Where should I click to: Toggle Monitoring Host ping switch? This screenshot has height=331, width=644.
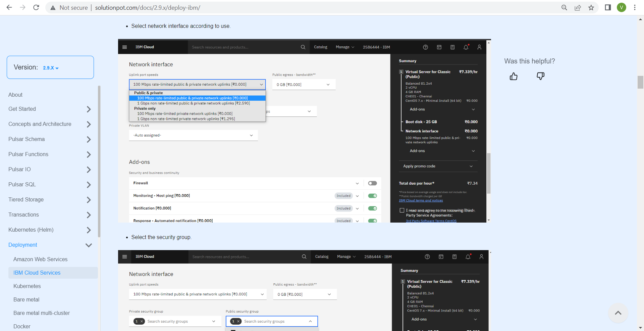point(372,196)
